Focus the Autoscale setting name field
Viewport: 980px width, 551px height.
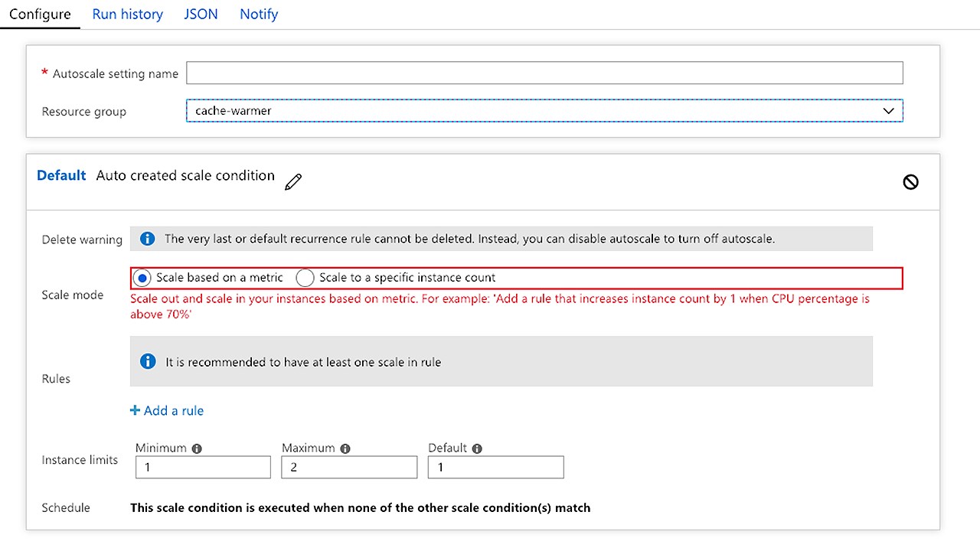coord(544,73)
